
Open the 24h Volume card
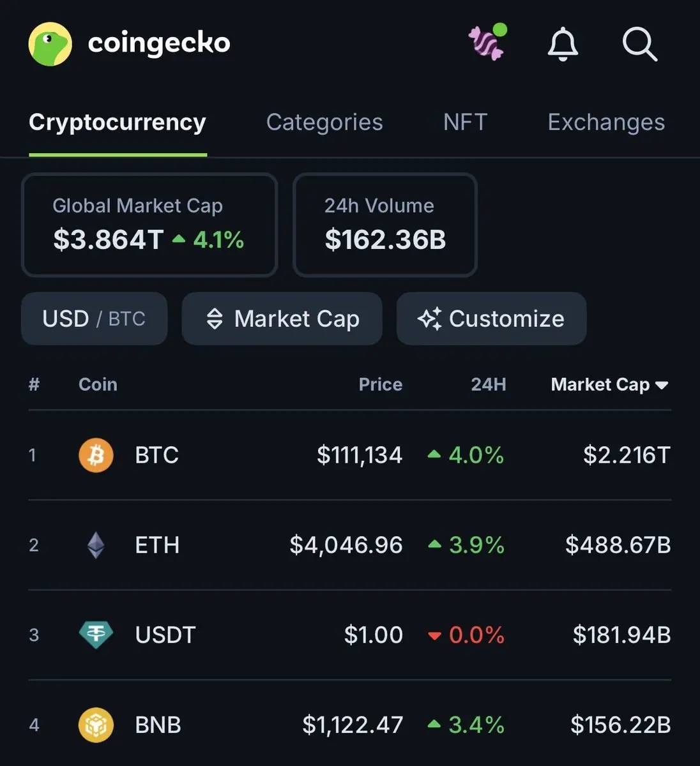385,225
